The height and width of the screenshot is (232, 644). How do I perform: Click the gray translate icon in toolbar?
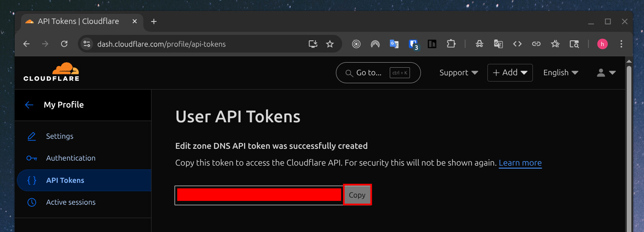click(x=498, y=44)
